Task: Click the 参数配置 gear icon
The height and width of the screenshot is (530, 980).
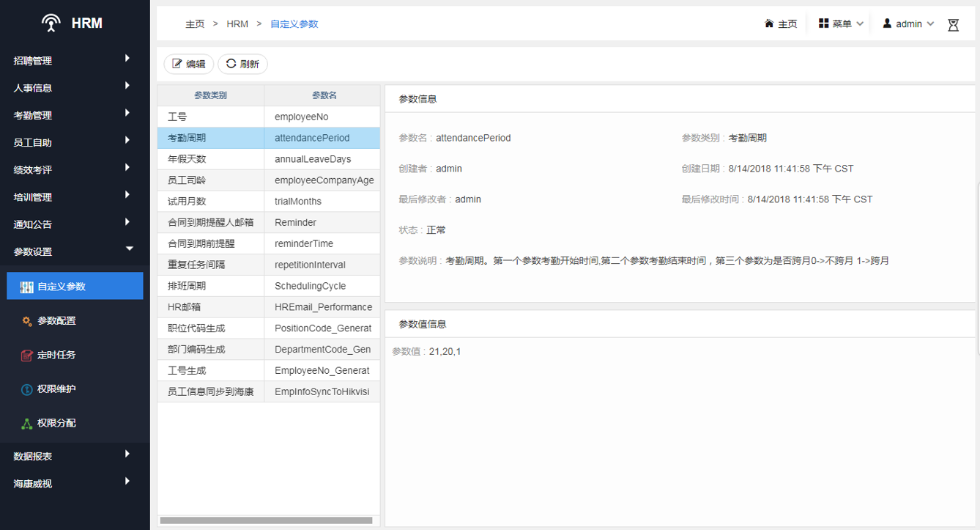Action: [27, 321]
